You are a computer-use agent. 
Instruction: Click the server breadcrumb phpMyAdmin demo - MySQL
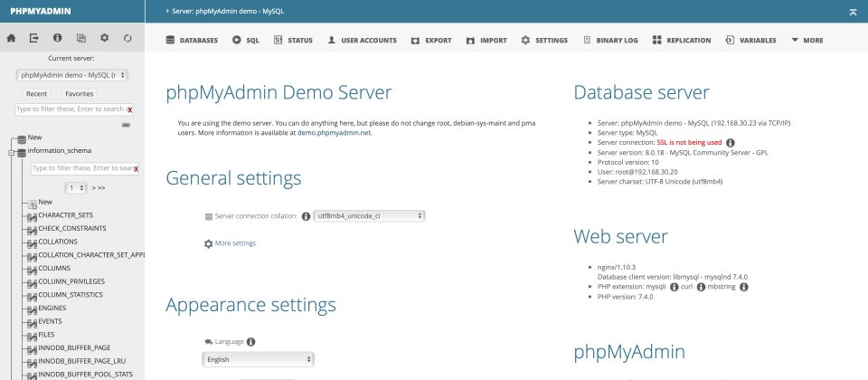pyautogui.click(x=228, y=11)
